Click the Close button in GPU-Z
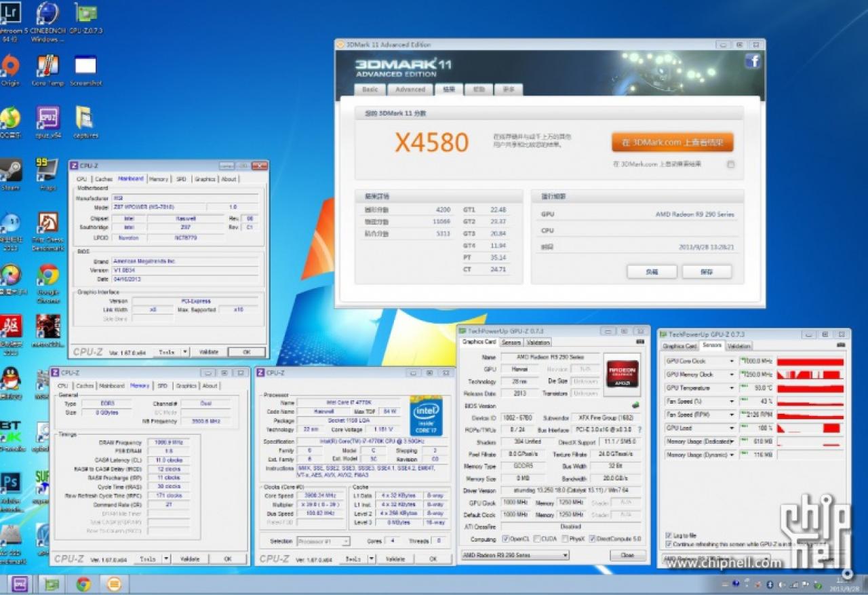The image size is (868, 595). point(627,555)
